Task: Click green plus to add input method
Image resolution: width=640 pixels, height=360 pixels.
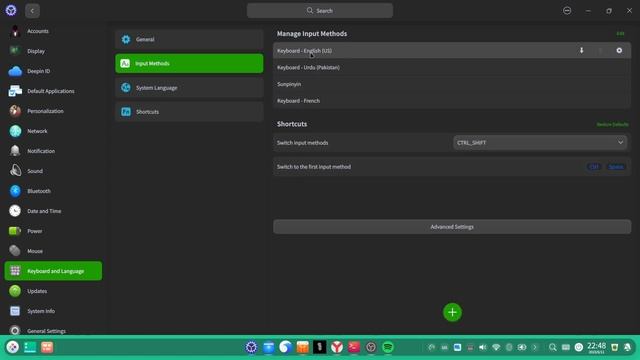Action: coord(452,312)
